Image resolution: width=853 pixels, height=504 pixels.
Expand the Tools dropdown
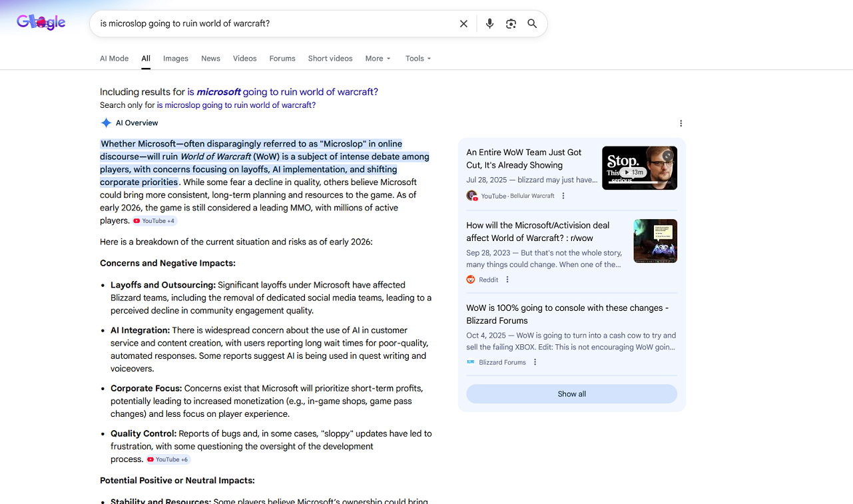418,59
